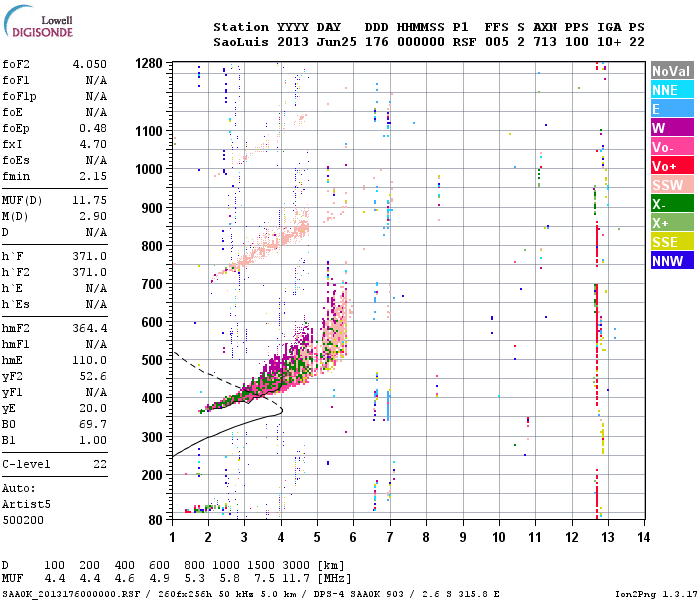Screen dimensions: 700x600
Task: Click the foEp value 0.48
Action: pyautogui.click(x=93, y=128)
